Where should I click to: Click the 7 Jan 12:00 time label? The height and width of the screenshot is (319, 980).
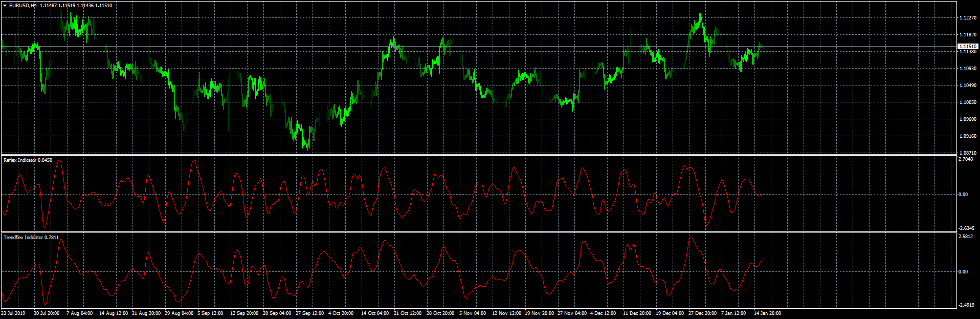(x=734, y=313)
